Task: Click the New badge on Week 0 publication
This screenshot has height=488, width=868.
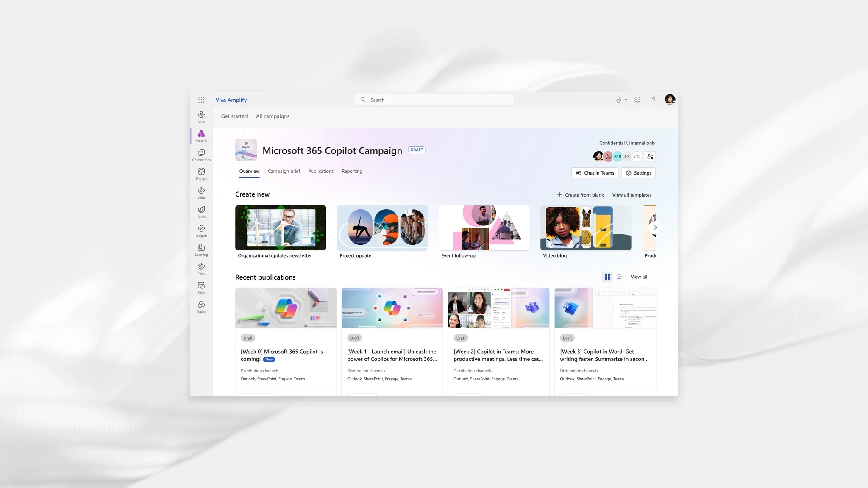Action: click(269, 360)
